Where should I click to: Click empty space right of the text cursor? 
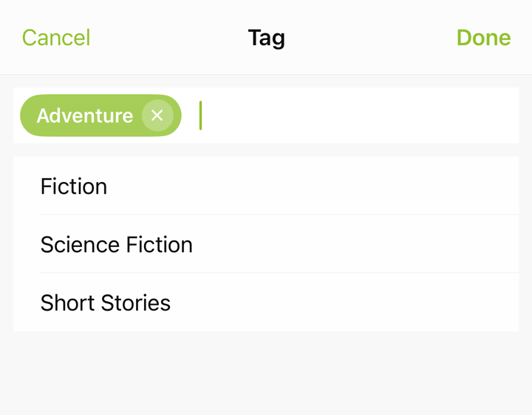tap(360, 115)
